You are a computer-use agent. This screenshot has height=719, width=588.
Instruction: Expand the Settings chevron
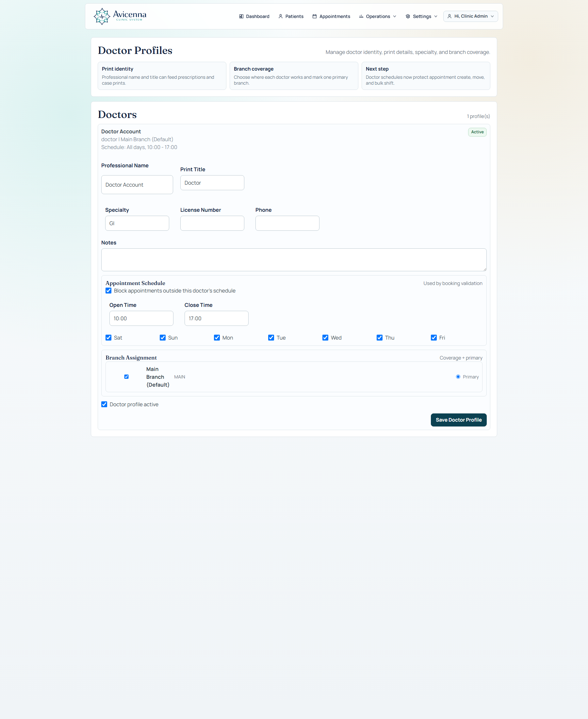tap(436, 16)
